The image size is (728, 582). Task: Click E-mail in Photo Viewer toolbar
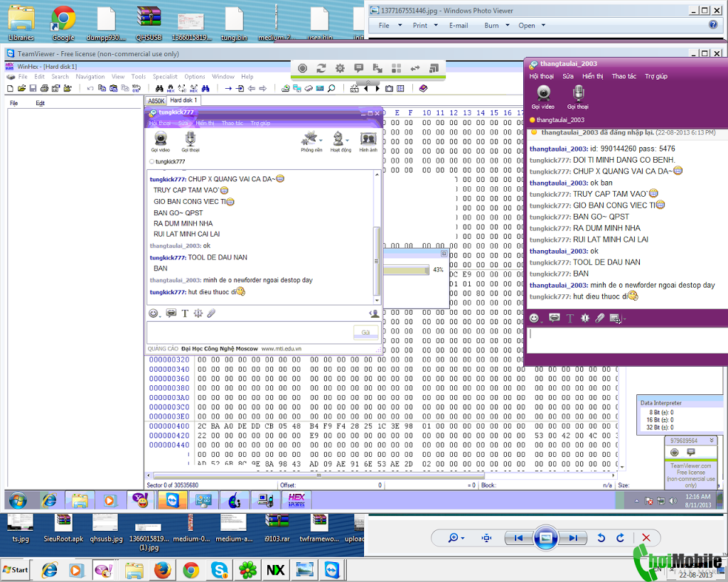pyautogui.click(x=459, y=26)
